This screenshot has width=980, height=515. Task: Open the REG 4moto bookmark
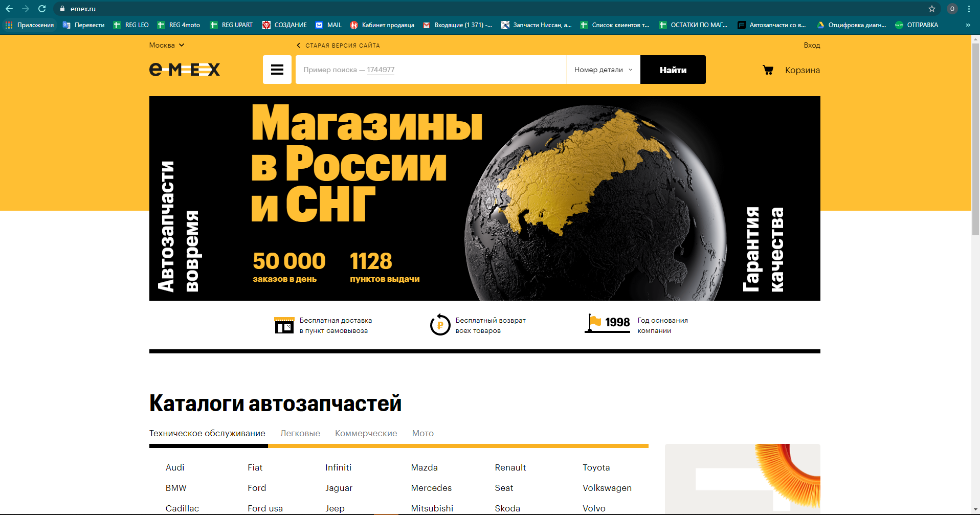[179, 25]
